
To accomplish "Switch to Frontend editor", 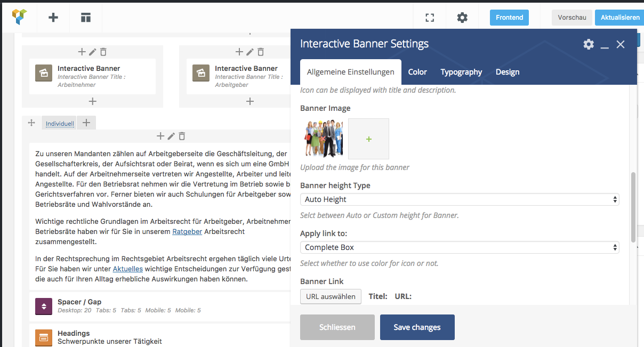I will coord(509,18).
